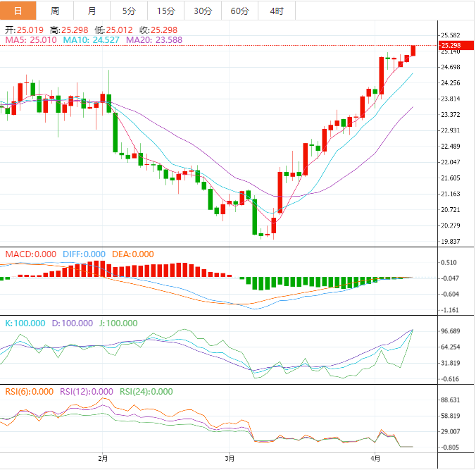Click the 3月 date axis marker
Screen dimensions: 476x470
230,458
